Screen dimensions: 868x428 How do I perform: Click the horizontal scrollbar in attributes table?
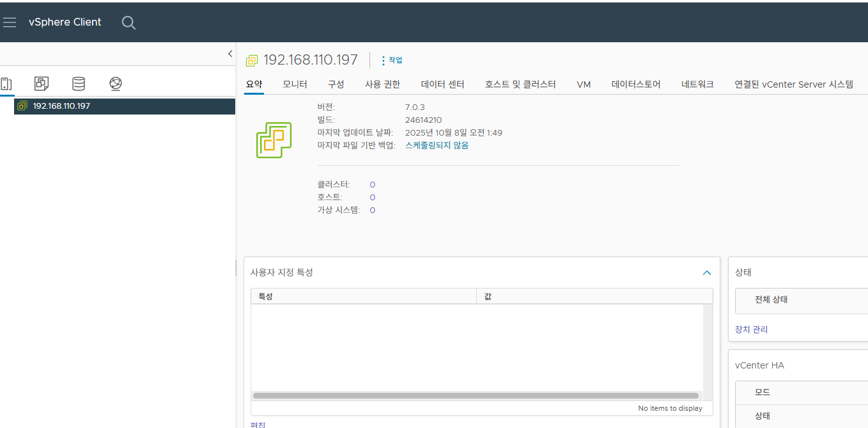coord(476,395)
